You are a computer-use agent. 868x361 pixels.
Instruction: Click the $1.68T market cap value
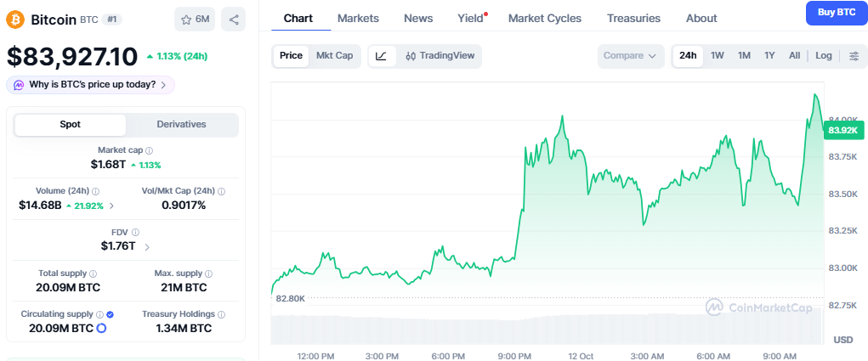click(109, 165)
